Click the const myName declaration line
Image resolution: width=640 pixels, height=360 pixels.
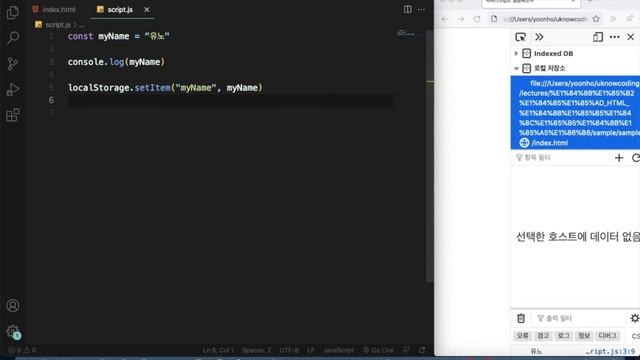point(118,36)
